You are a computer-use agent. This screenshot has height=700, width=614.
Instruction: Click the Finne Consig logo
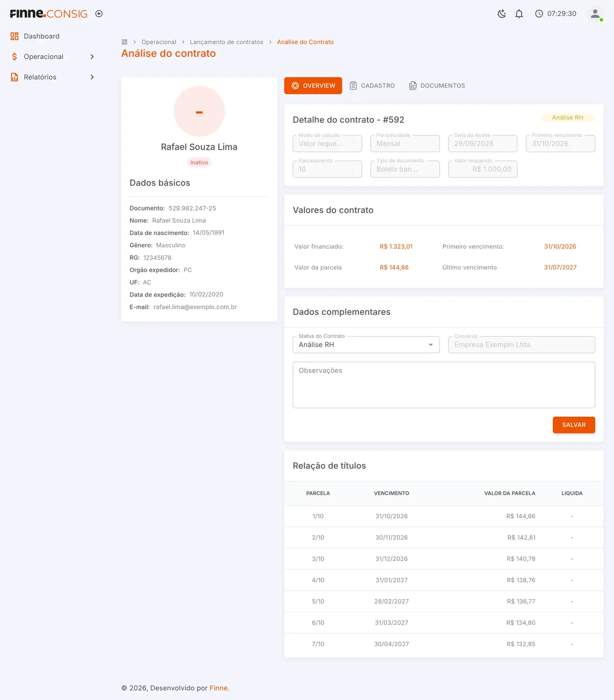click(49, 14)
